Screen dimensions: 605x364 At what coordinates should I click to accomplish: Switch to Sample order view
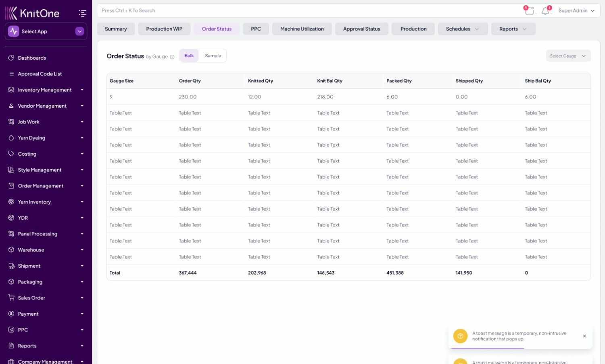(x=213, y=56)
